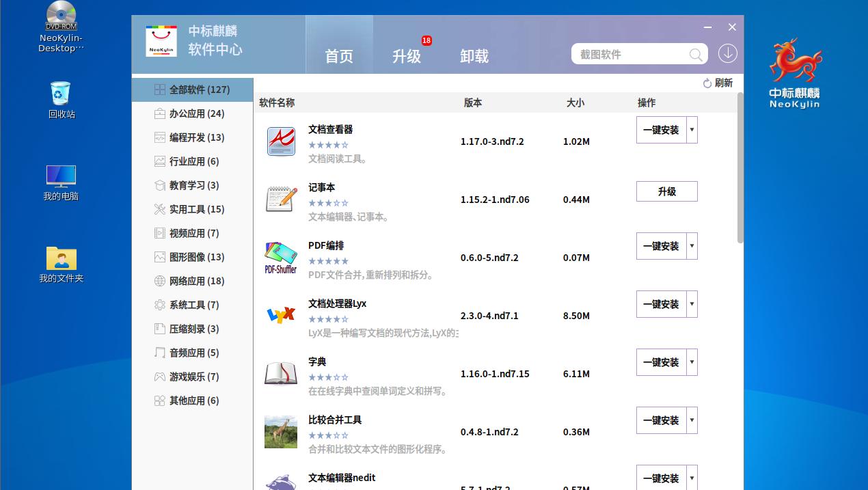Click the 图形图像 picture icon

[x=159, y=257]
